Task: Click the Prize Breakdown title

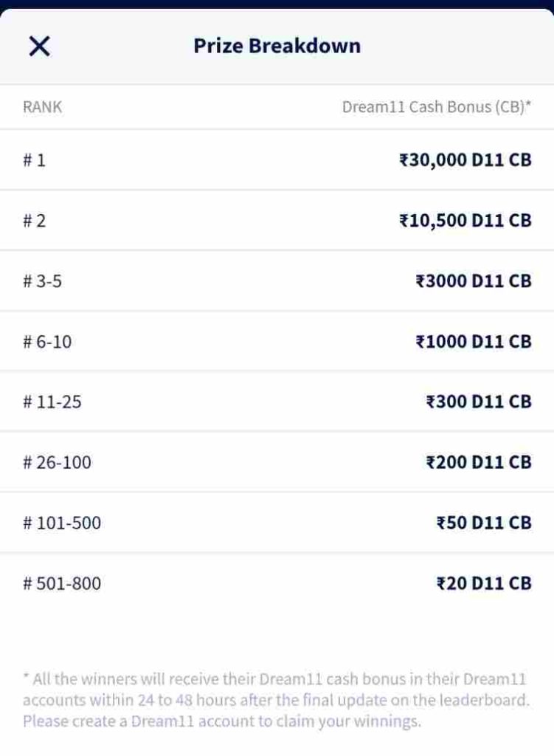Action: (x=277, y=46)
